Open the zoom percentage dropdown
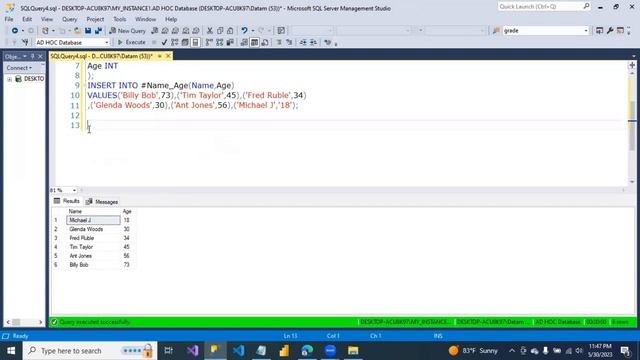Screen dimensions: 640x360 coord(74,190)
